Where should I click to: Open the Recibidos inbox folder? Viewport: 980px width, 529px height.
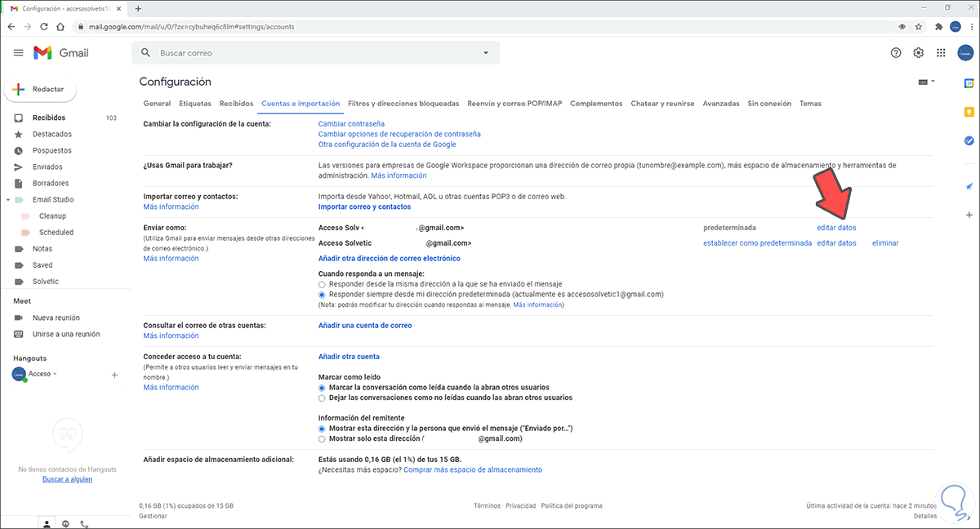(49, 118)
